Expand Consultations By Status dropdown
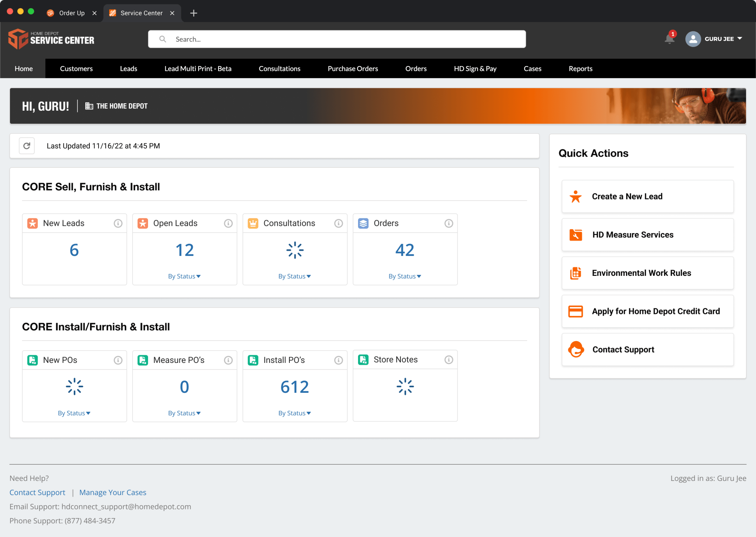 point(295,276)
